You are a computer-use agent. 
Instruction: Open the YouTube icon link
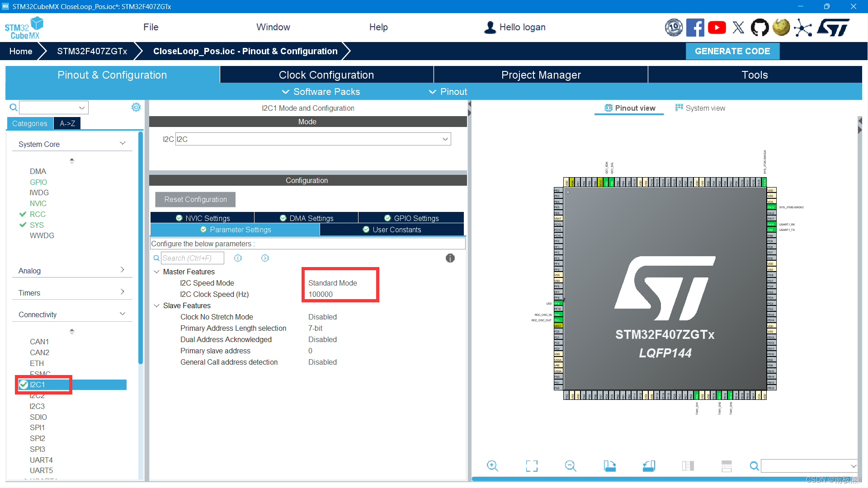click(717, 28)
